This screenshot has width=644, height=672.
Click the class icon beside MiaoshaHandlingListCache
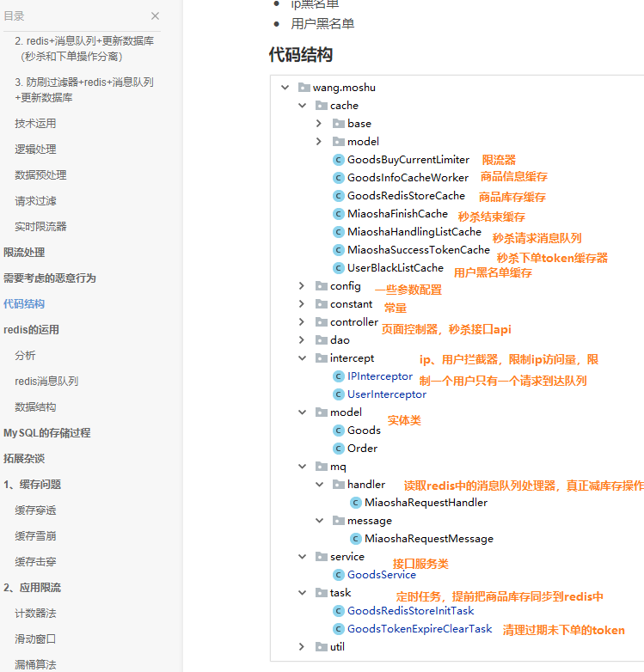tap(339, 232)
